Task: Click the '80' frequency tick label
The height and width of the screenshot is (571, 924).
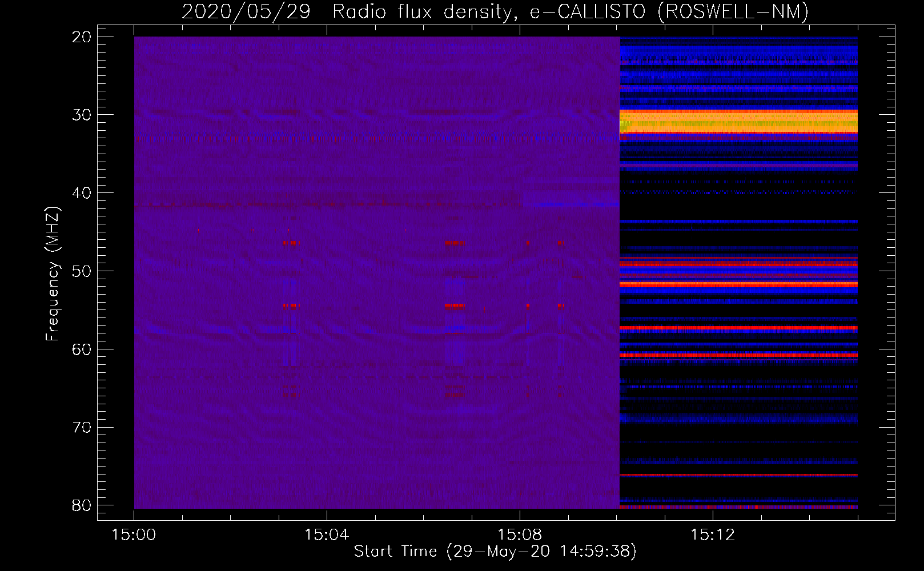Action: tap(82, 505)
